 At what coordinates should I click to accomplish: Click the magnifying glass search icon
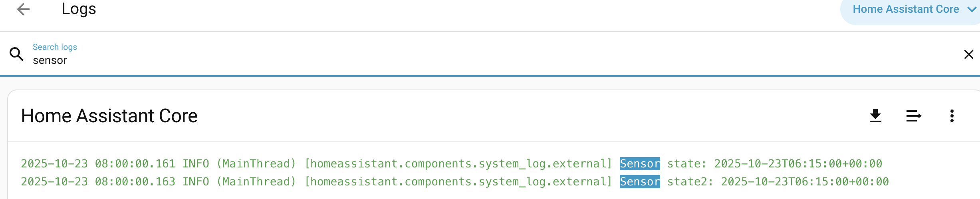[16, 54]
